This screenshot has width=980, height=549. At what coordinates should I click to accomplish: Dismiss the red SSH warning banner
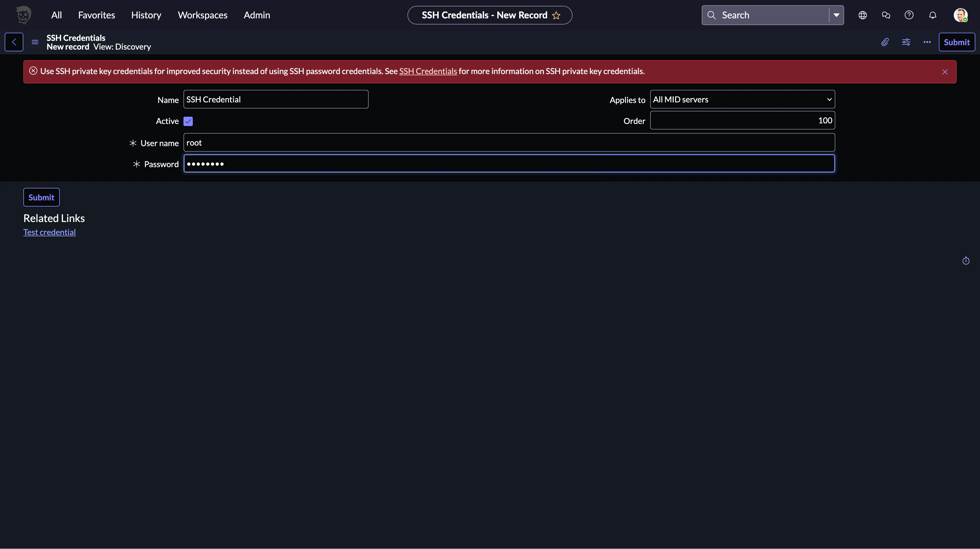tap(945, 72)
